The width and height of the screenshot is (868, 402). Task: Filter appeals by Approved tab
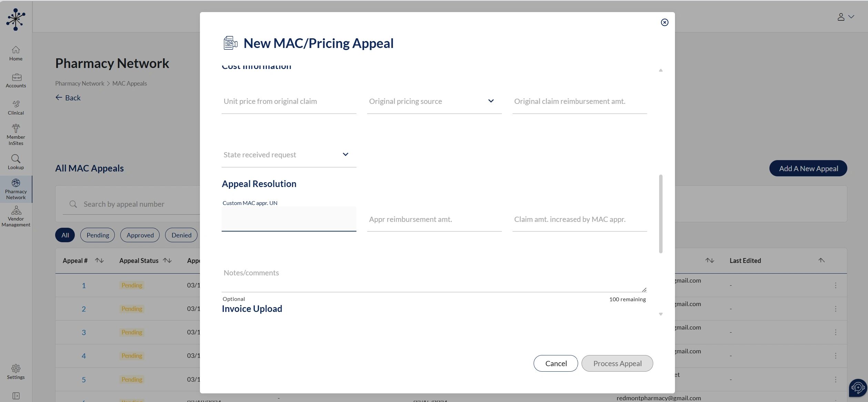pos(140,235)
